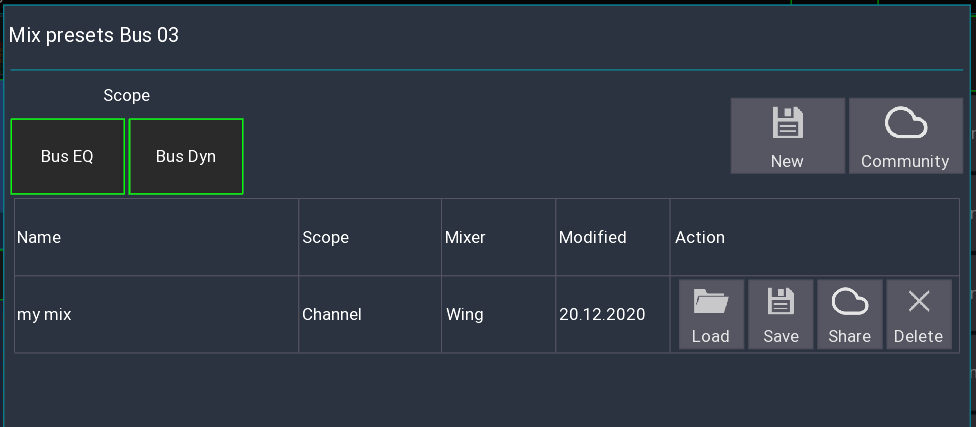This screenshot has height=427, width=976.
Task: Click empty area below the preset table
Action: coord(486,389)
